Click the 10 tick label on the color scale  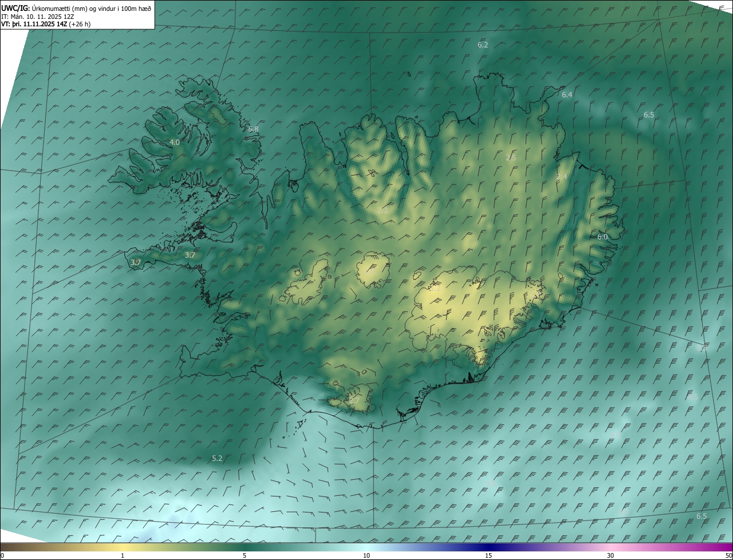click(x=366, y=555)
